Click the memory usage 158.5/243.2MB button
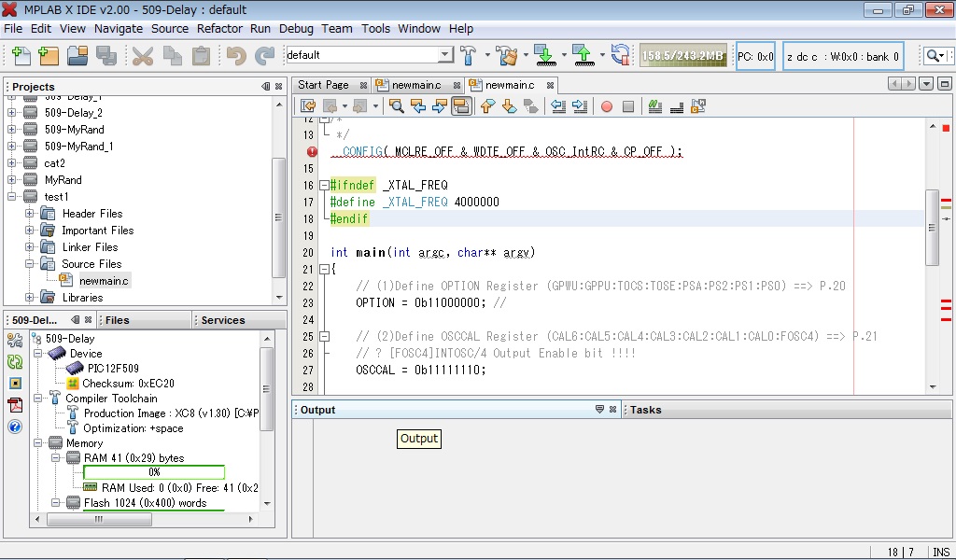Viewport: 956px width, 560px height. tap(682, 56)
